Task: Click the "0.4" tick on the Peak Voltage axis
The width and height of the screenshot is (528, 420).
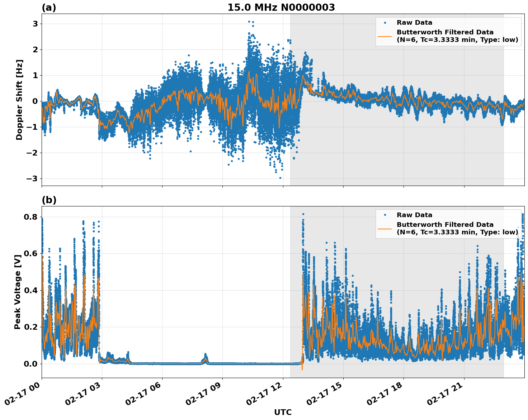Action: coord(30,290)
